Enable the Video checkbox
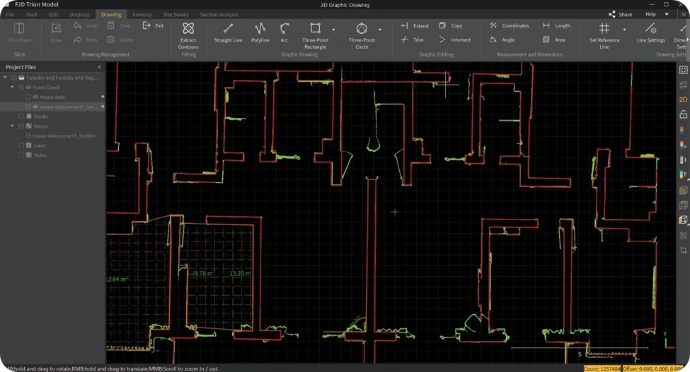This screenshot has height=372, width=690. click(21, 155)
